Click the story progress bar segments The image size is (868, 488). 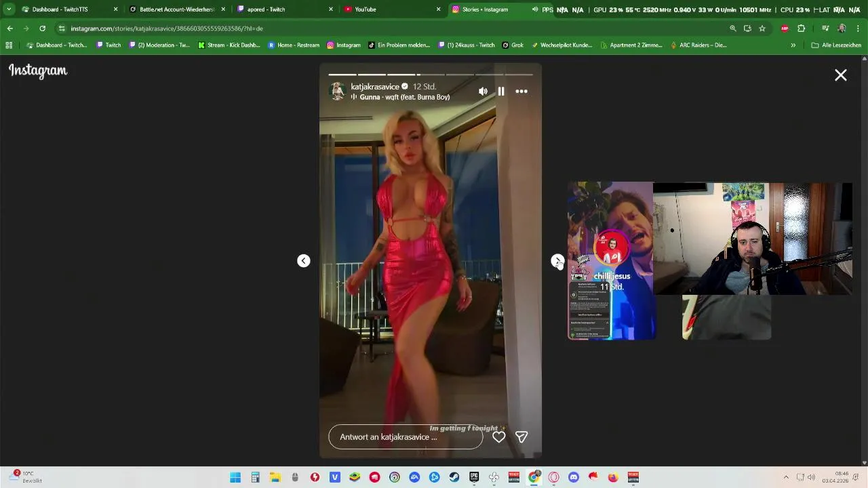(431, 75)
